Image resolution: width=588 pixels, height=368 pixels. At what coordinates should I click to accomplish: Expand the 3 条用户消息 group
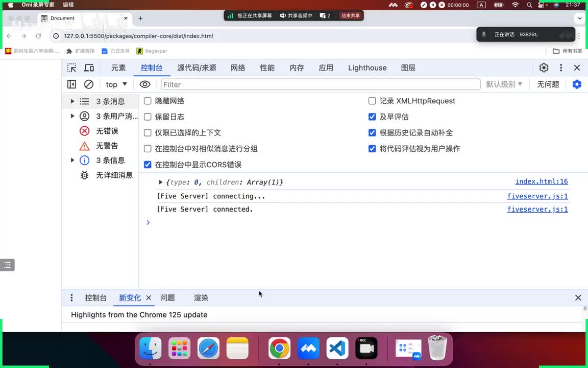[72, 116]
